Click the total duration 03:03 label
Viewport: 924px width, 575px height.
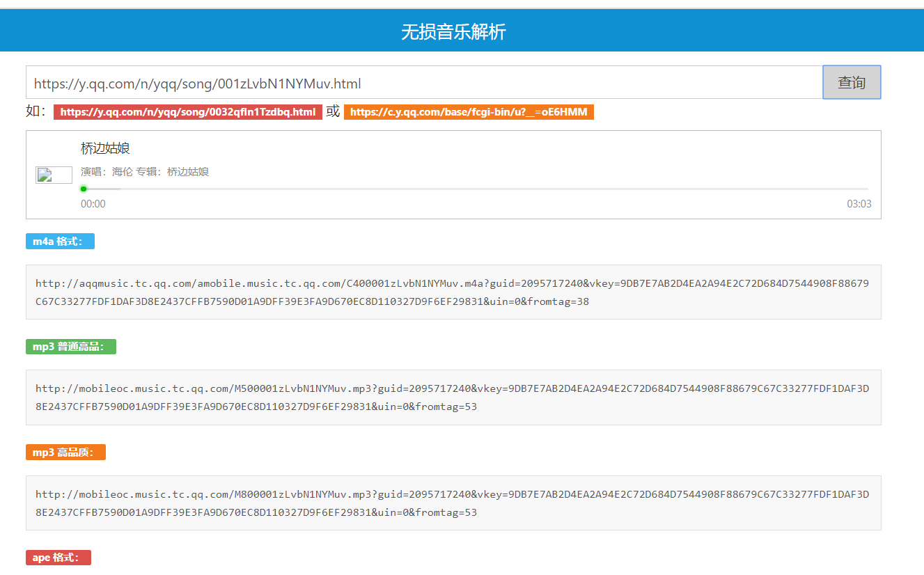[859, 204]
